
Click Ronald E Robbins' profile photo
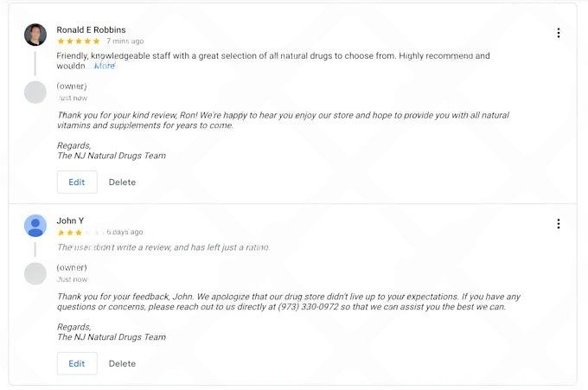pyautogui.click(x=35, y=35)
